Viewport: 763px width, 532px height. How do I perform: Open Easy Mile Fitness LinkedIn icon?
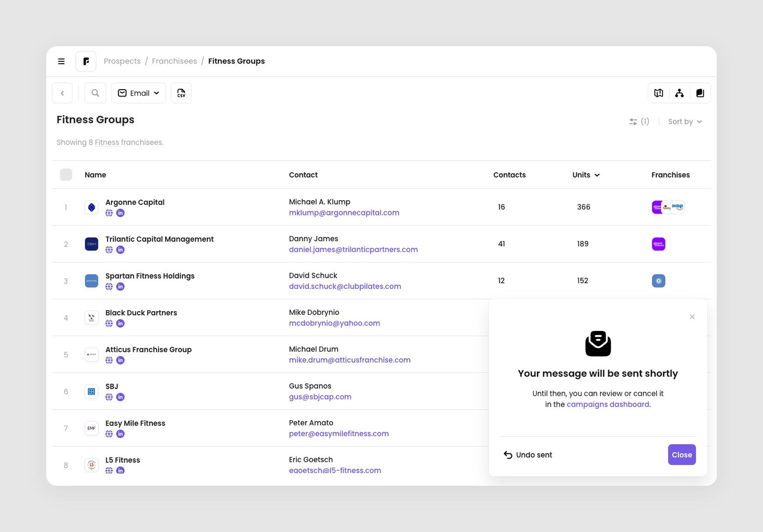[x=120, y=434]
